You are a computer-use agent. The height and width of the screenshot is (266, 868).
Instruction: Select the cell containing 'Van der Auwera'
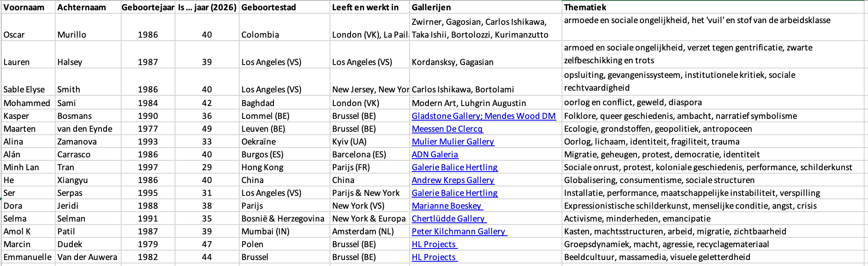click(88, 257)
